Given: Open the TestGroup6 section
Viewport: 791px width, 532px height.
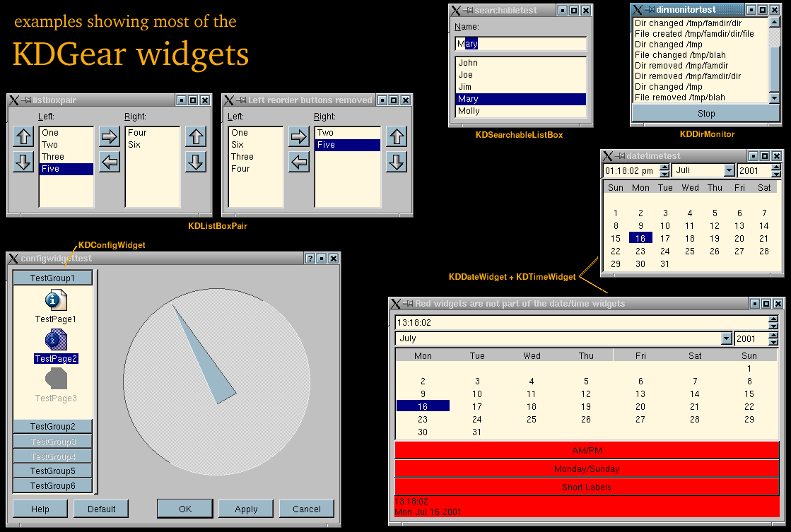Looking at the screenshot, I should coord(52,485).
